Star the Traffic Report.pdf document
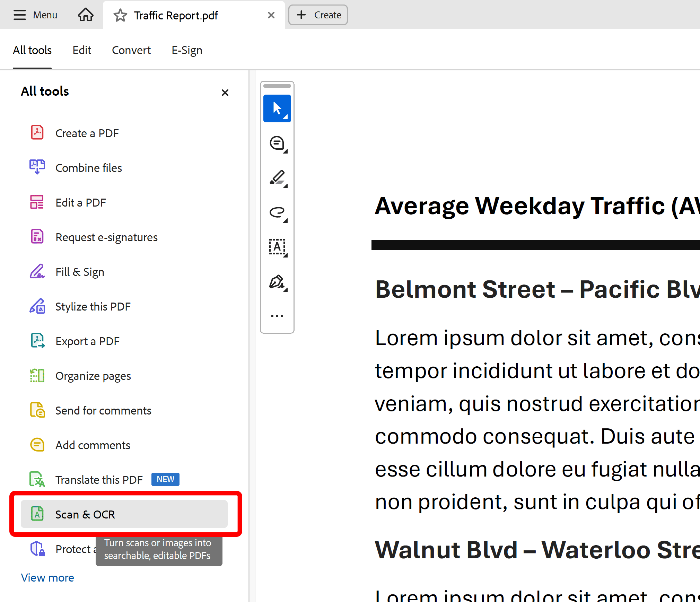The height and width of the screenshot is (602, 700). 120,16
